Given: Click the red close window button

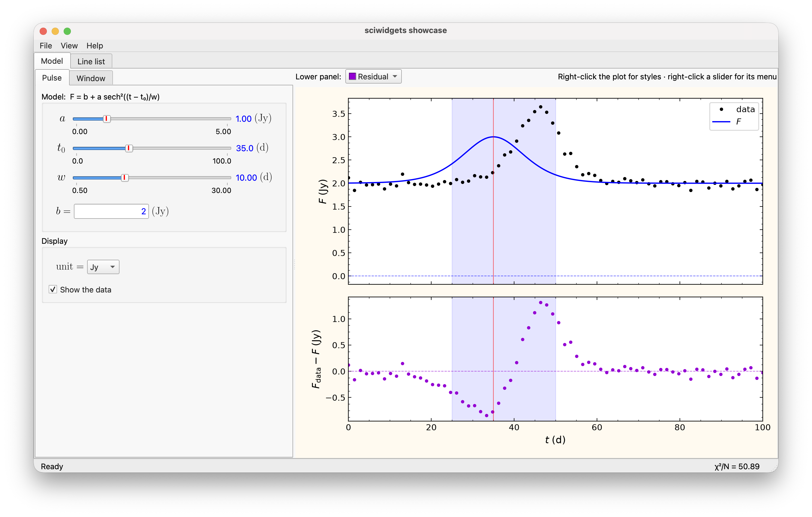Looking at the screenshot, I should [x=43, y=31].
